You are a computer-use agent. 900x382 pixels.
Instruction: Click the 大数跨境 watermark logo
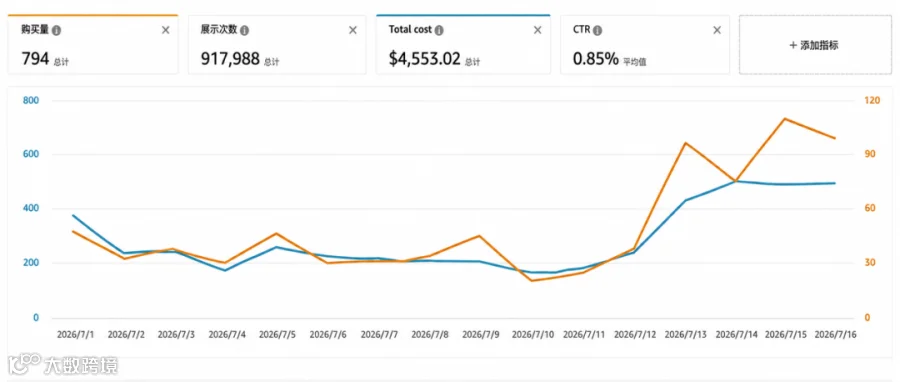pyautogui.click(x=63, y=366)
